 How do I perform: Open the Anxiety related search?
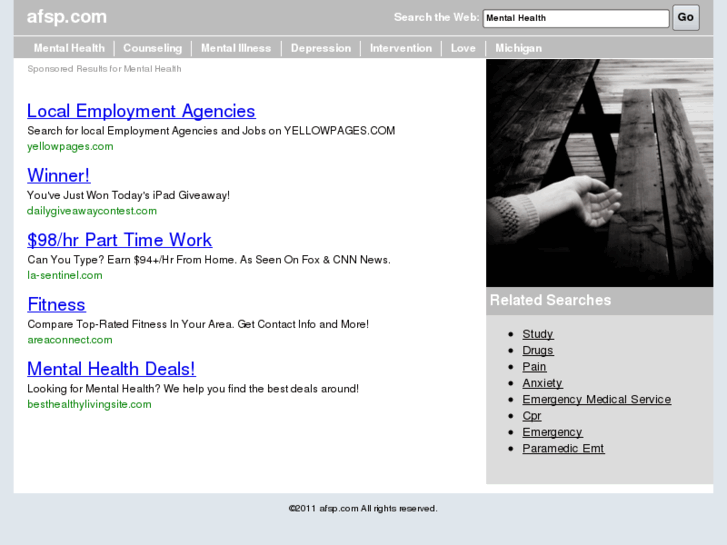pos(542,383)
